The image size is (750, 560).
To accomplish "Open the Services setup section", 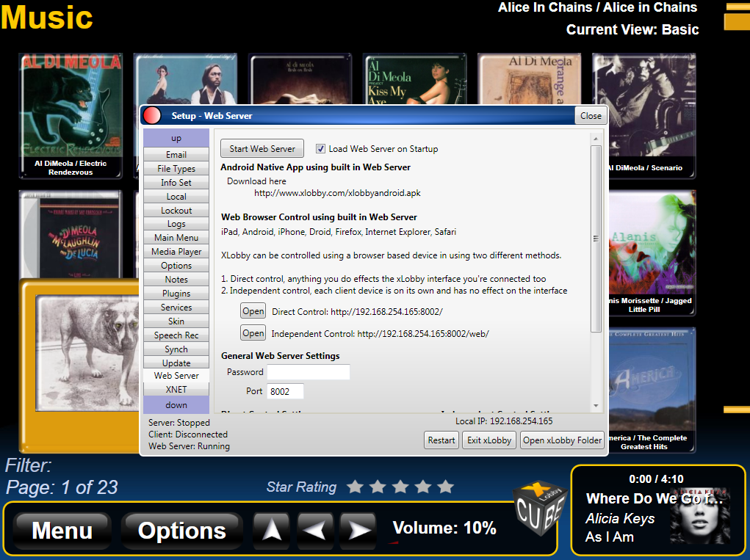I will pyautogui.click(x=176, y=308).
